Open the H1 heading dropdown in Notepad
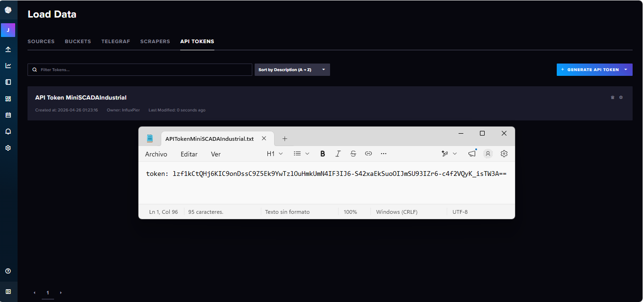 pos(275,154)
